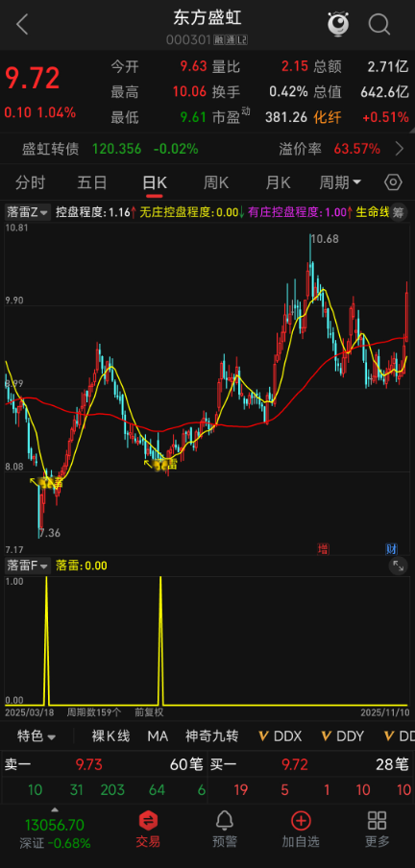The width and height of the screenshot is (415, 868).
Task: Tap the 财 marker on chart
Action: (x=392, y=549)
